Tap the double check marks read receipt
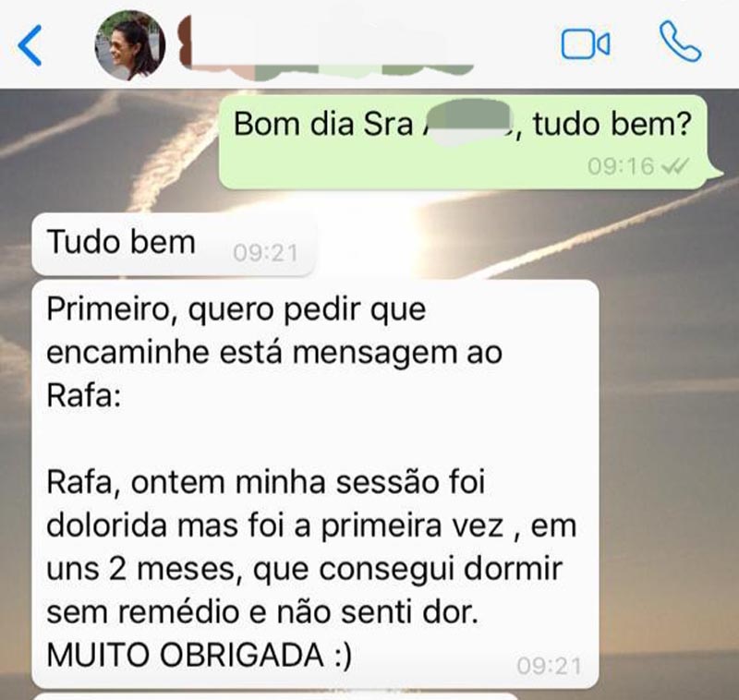This screenshot has height=700, width=739. [x=675, y=166]
